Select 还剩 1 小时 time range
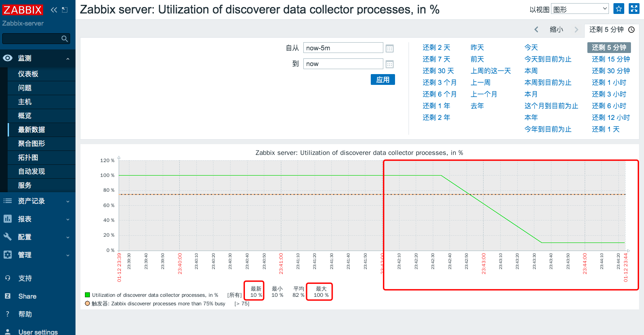The height and width of the screenshot is (335, 644). coord(609,83)
